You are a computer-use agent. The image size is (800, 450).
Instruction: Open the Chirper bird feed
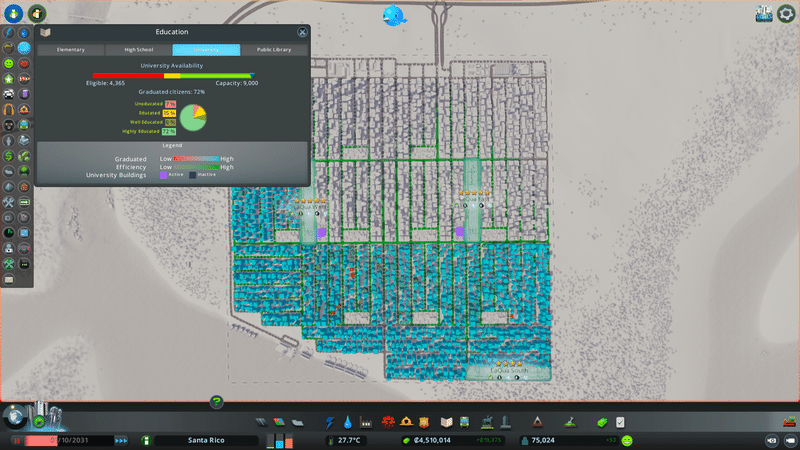pos(394,16)
